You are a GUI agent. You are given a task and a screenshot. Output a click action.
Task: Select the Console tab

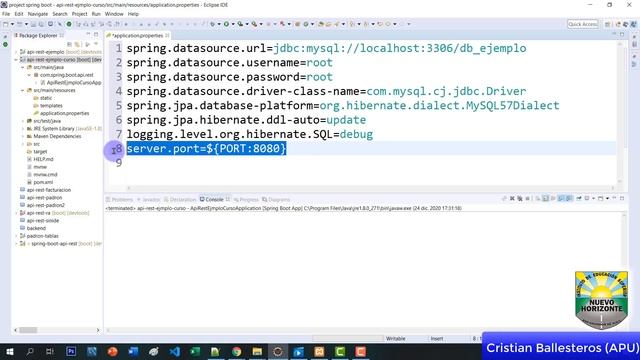tap(214, 200)
